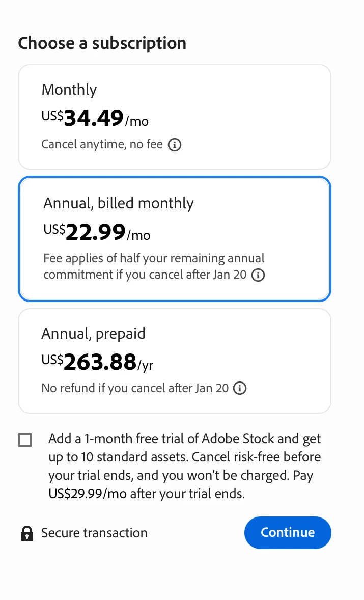This screenshot has height=600, width=364.
Task: Click the Adobe Stock trial offer description text
Action: (x=185, y=466)
